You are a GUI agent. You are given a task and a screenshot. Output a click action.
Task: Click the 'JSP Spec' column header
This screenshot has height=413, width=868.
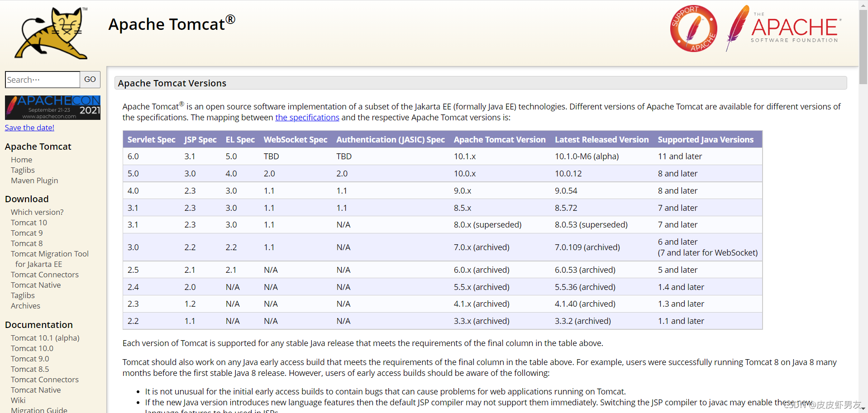(200, 140)
